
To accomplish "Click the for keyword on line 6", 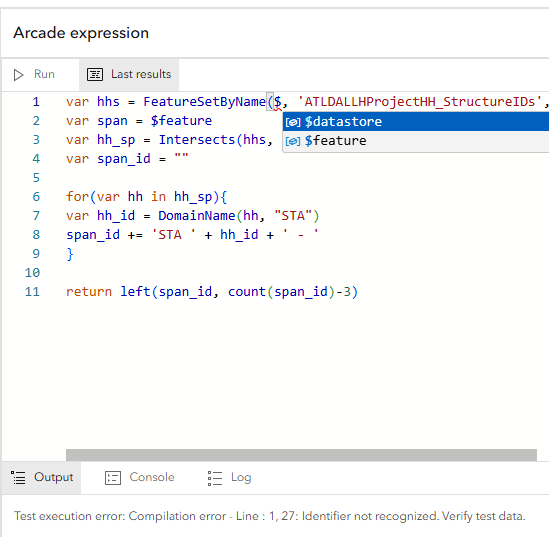I will (x=78, y=196).
